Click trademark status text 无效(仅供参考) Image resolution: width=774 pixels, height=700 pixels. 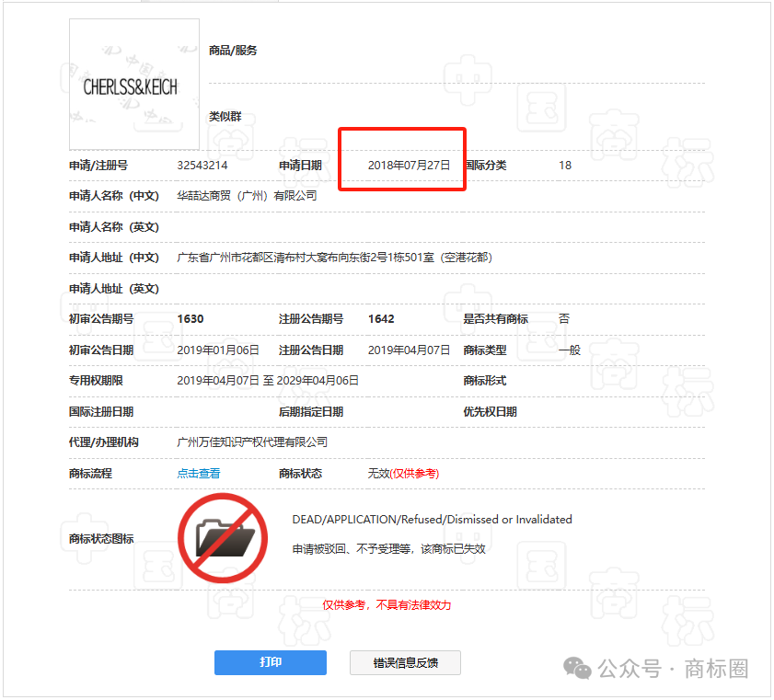coord(403,473)
